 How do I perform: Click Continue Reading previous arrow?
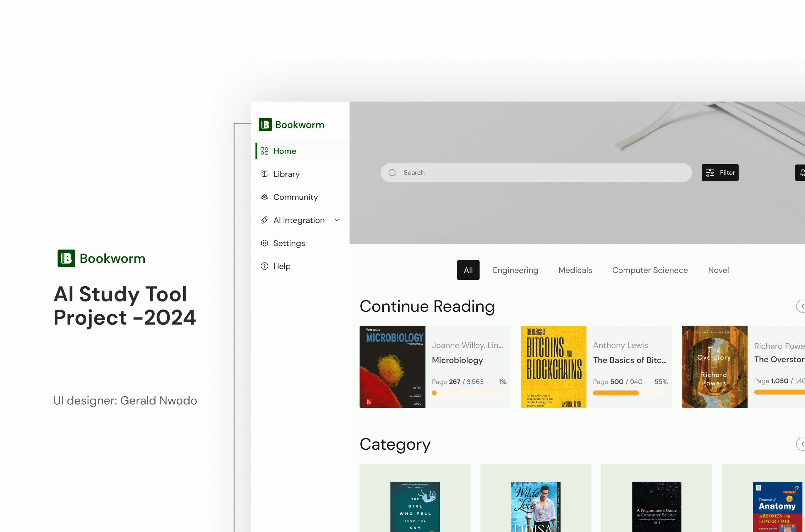[x=801, y=306]
